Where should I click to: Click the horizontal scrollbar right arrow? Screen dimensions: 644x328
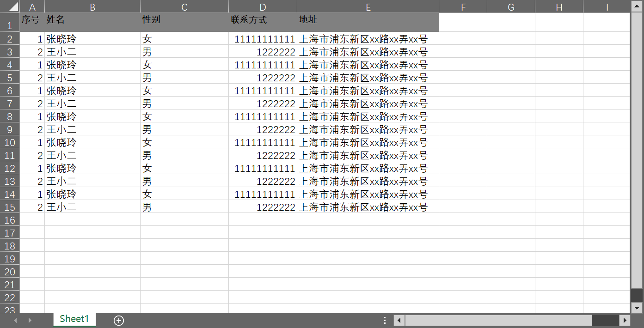(625, 320)
